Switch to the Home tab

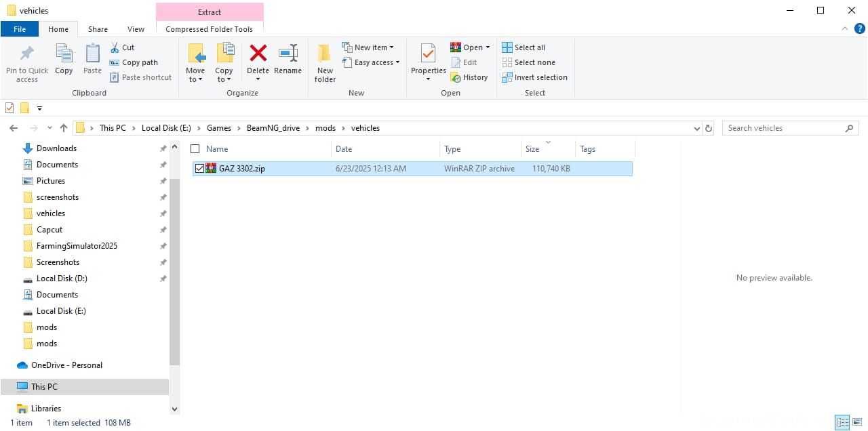pos(58,29)
